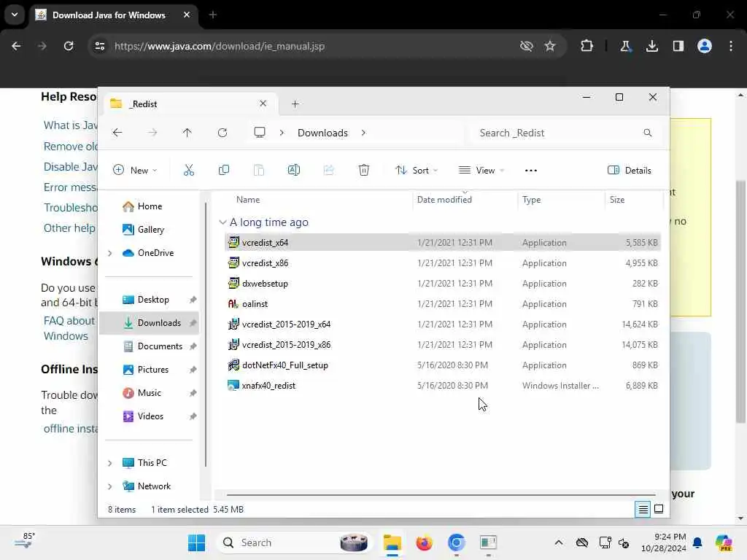Screen dimensions: 747x560
Task: Click the third-party cookies eye icon
Action: tap(526, 46)
